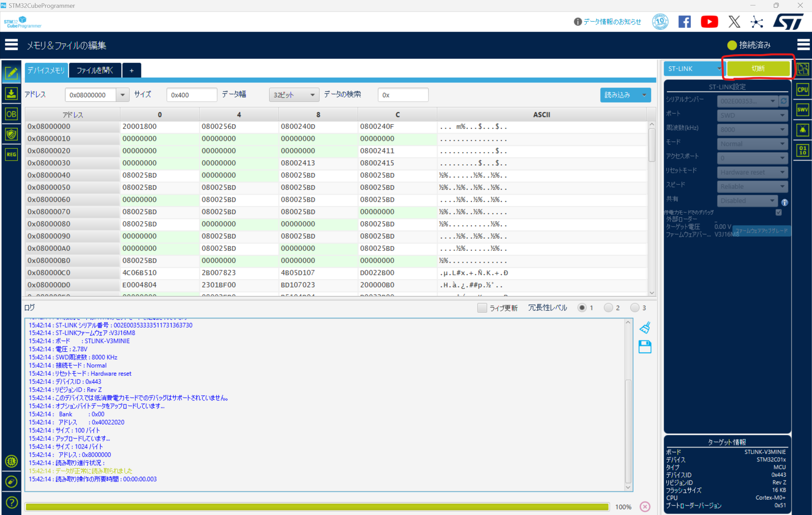Image resolution: width=812 pixels, height=515 pixels.
Task: Open the データ幅 32ビット dropdown
Action: [x=293, y=95]
